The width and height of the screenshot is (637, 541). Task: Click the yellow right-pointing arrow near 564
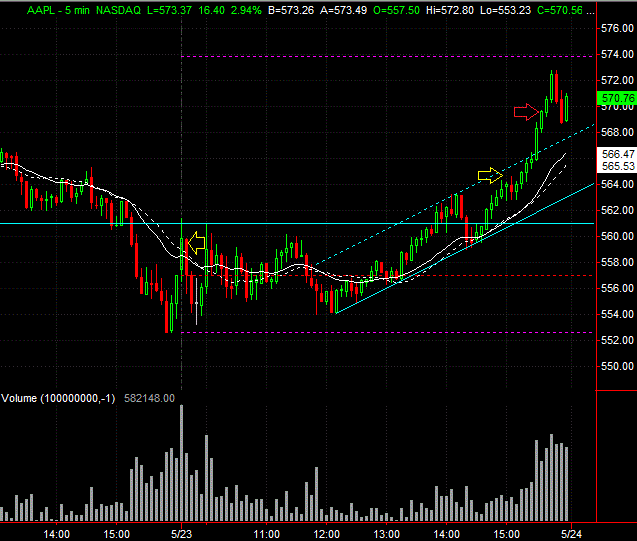coord(490,175)
